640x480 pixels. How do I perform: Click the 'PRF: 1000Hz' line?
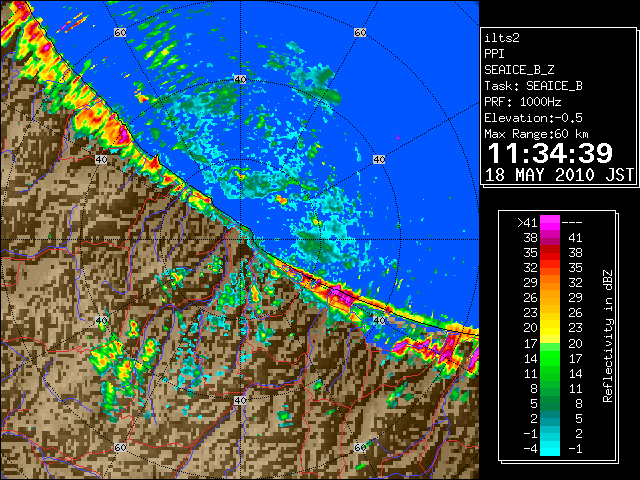pyautogui.click(x=523, y=102)
